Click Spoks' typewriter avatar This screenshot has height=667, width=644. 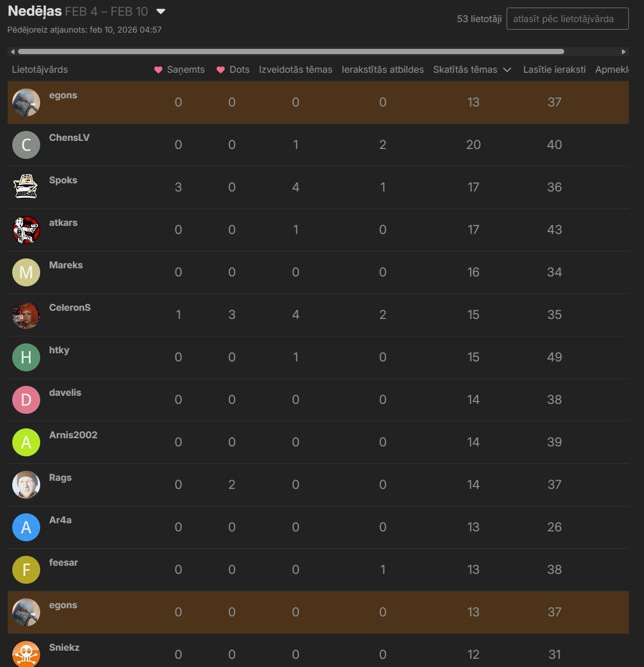pos(26,187)
